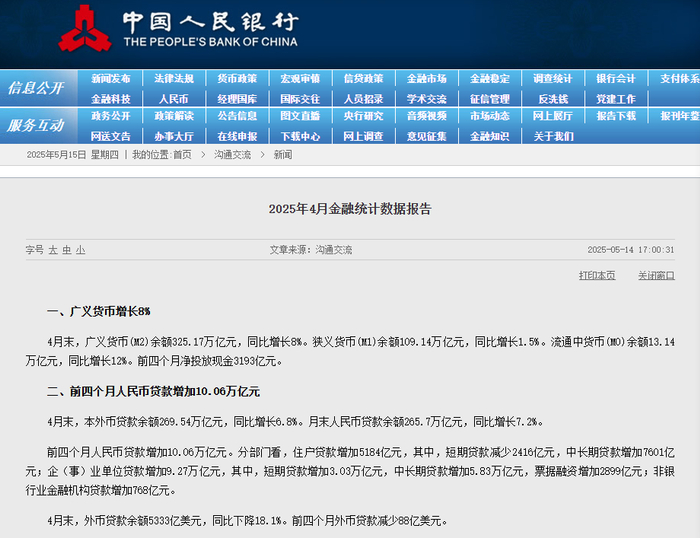Screen dimensions: 700x538
Task: Select 公告信息 menu item
Action: coord(237,116)
